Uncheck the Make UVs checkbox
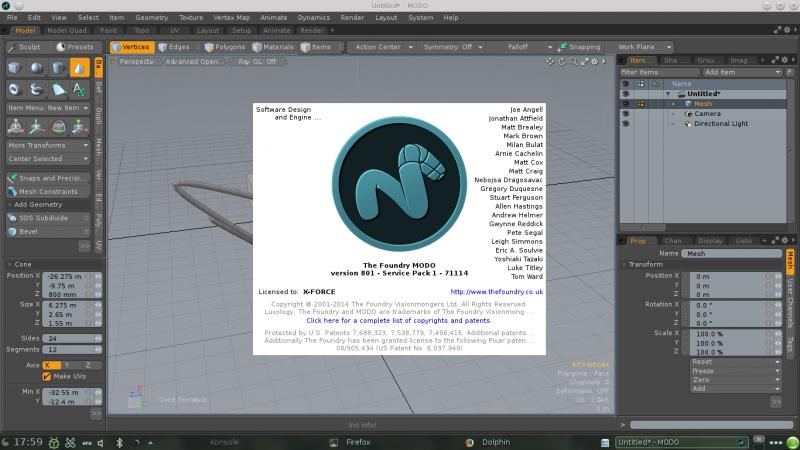 [x=46, y=377]
